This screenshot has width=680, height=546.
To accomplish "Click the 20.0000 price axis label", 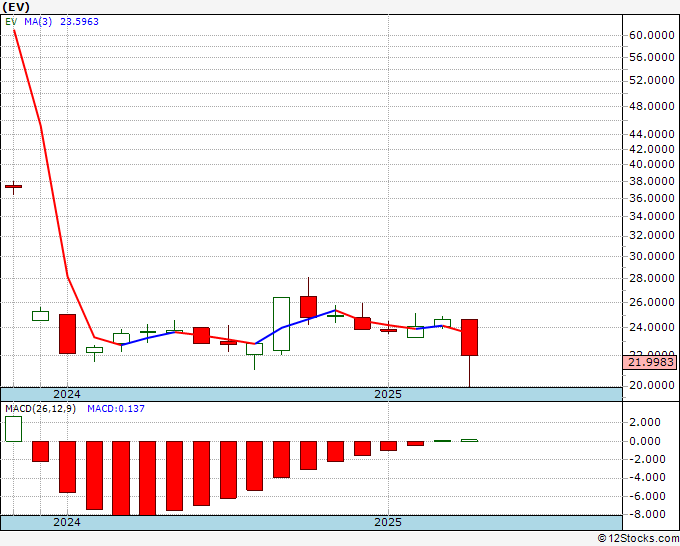I will (651, 385).
